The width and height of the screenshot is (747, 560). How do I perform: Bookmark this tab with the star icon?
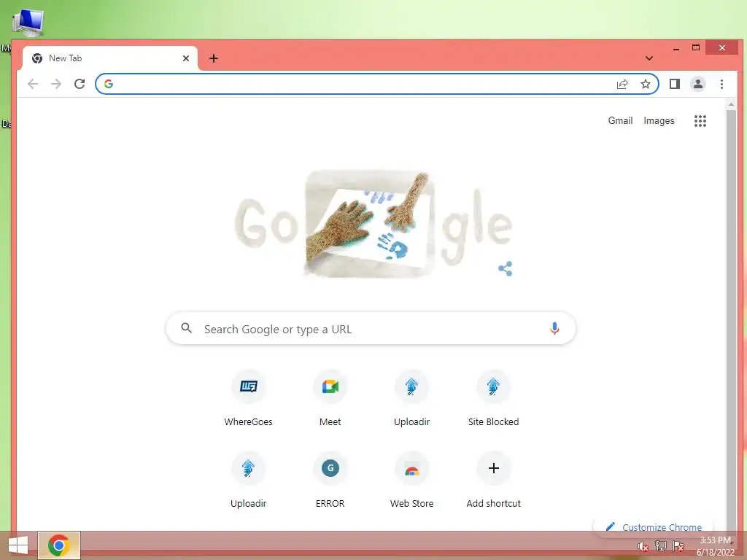646,85
